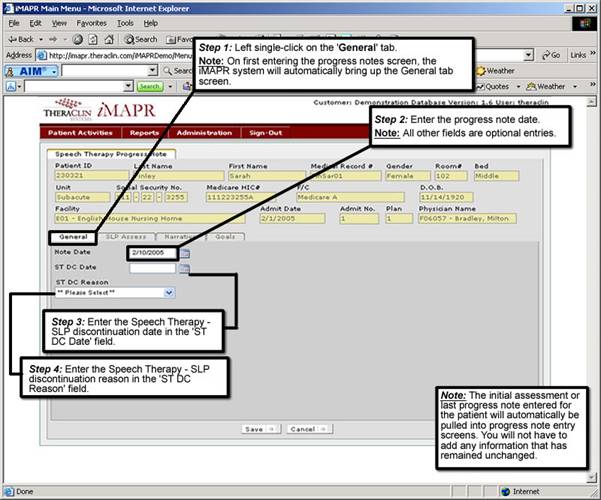Click the D.O.B. field showing 11/14/1920

coord(446,197)
